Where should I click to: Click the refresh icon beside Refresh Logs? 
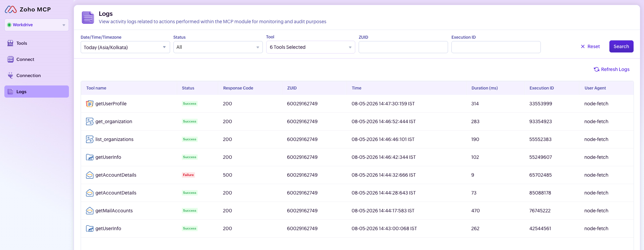click(597, 69)
